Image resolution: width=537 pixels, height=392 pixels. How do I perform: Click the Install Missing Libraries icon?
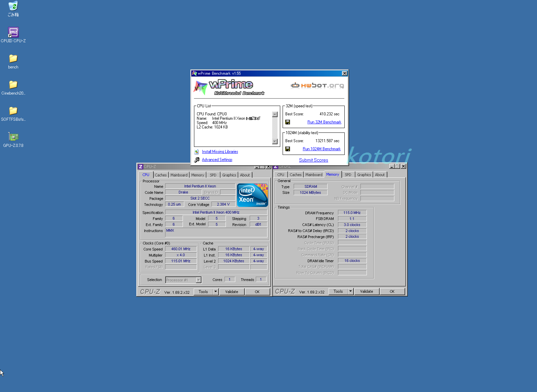[197, 152]
